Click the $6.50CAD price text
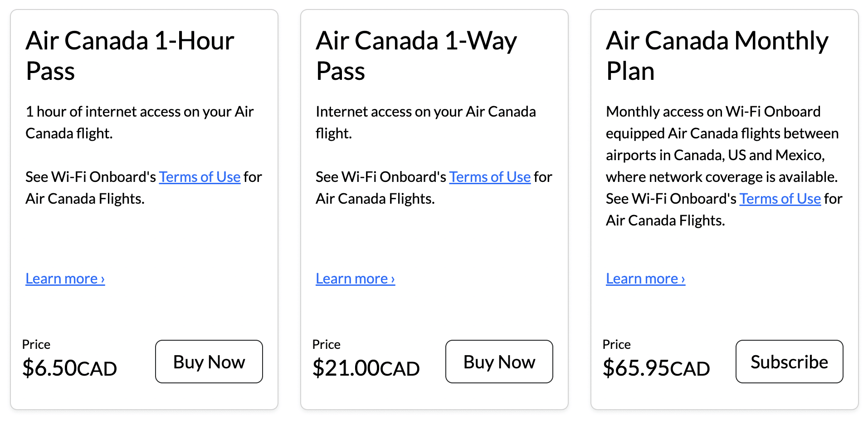The width and height of the screenshot is (868, 421). 69,368
